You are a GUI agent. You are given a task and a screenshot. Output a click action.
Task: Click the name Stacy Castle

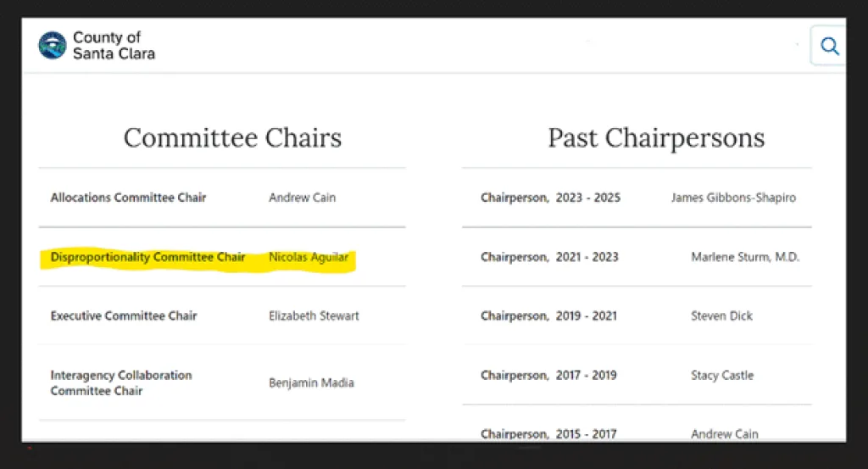click(721, 375)
